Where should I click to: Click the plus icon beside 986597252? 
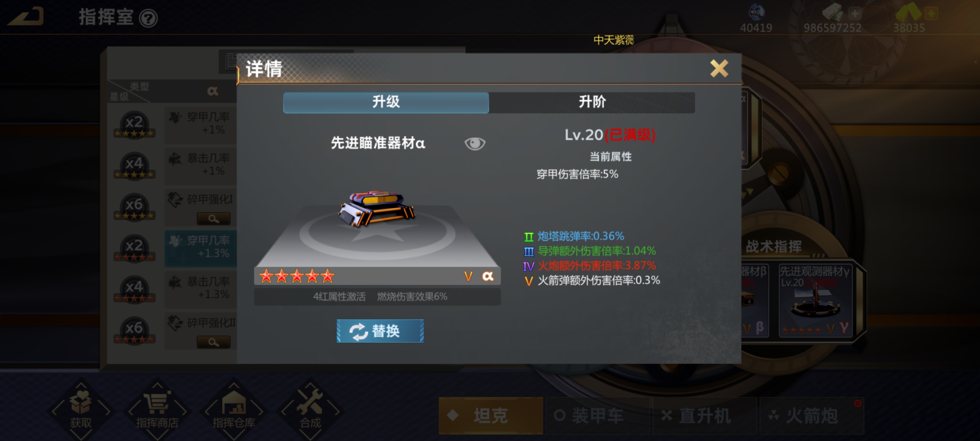[x=855, y=14]
